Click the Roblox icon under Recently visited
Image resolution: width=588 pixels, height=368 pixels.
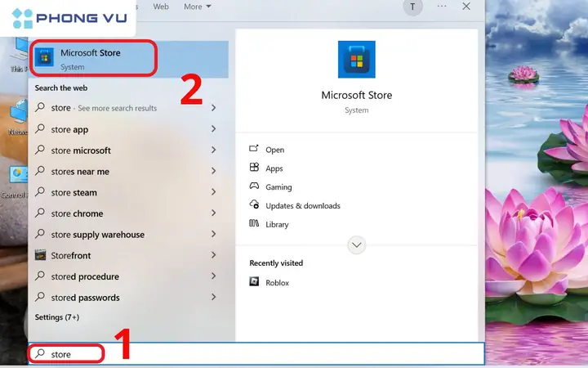pos(254,281)
